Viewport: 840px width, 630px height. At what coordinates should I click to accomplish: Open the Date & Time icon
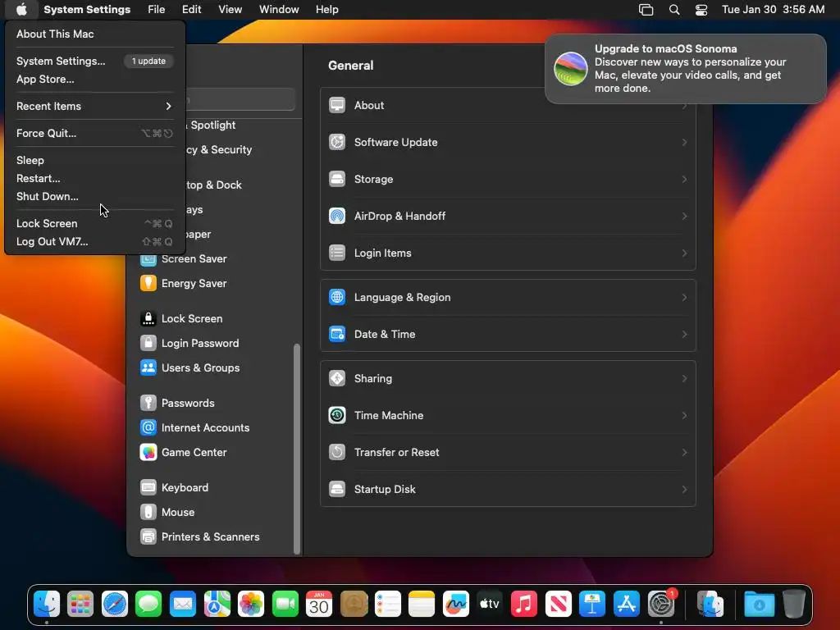tap(337, 334)
